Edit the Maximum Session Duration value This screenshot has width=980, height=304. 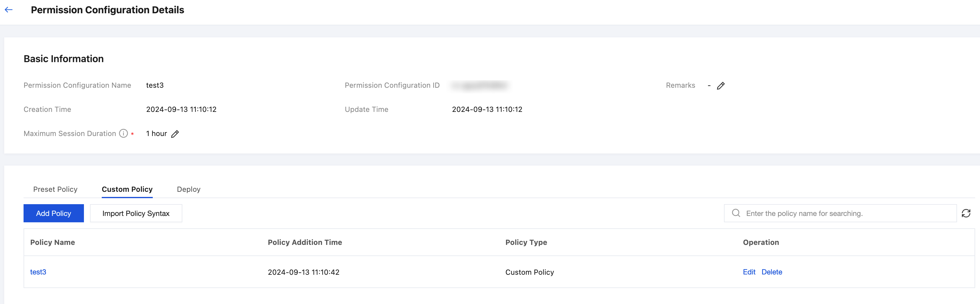tap(175, 134)
